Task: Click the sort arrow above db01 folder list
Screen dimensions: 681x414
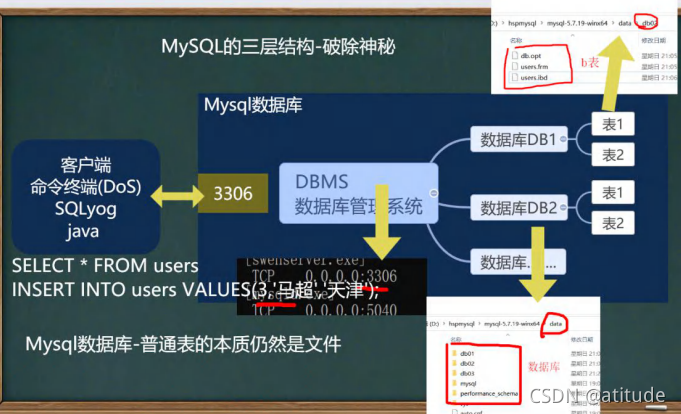Action: (508, 335)
